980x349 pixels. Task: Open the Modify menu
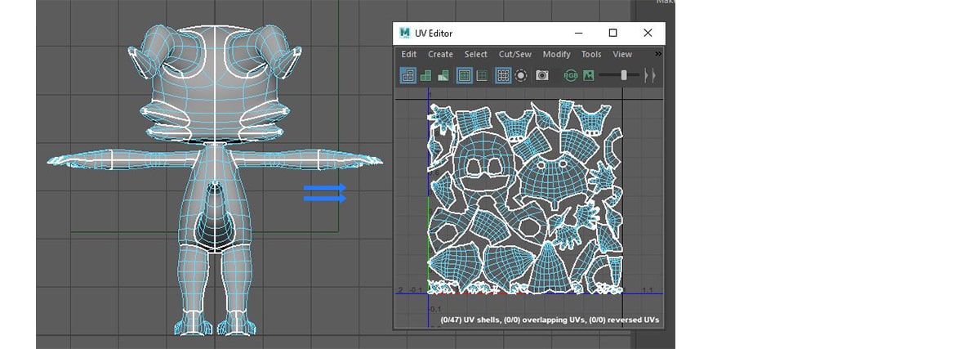[x=557, y=54]
